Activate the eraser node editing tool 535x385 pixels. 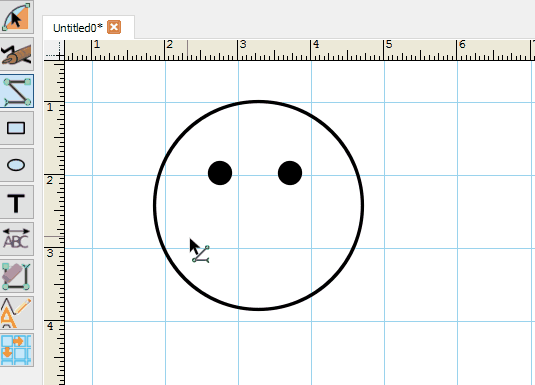click(x=16, y=276)
